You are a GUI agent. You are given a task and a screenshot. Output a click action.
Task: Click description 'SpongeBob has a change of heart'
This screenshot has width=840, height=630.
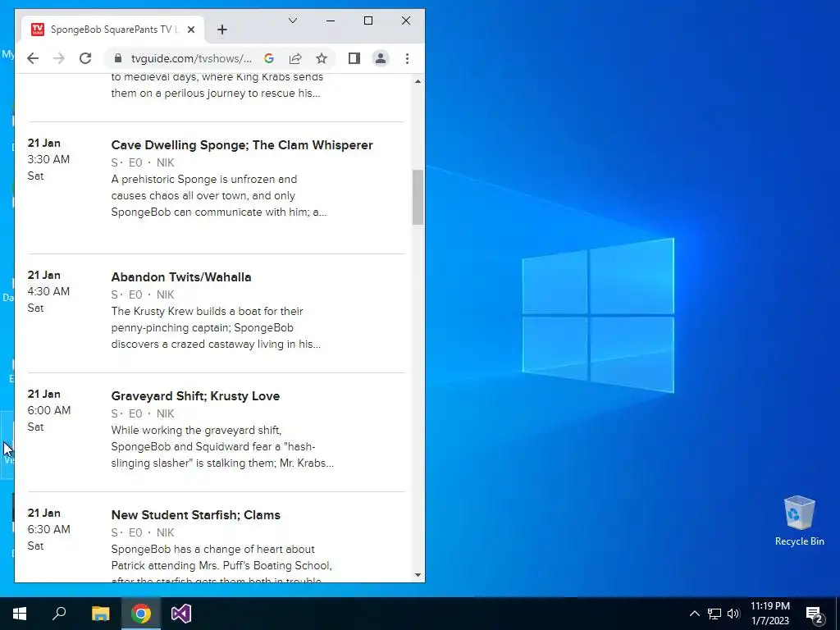point(221,564)
